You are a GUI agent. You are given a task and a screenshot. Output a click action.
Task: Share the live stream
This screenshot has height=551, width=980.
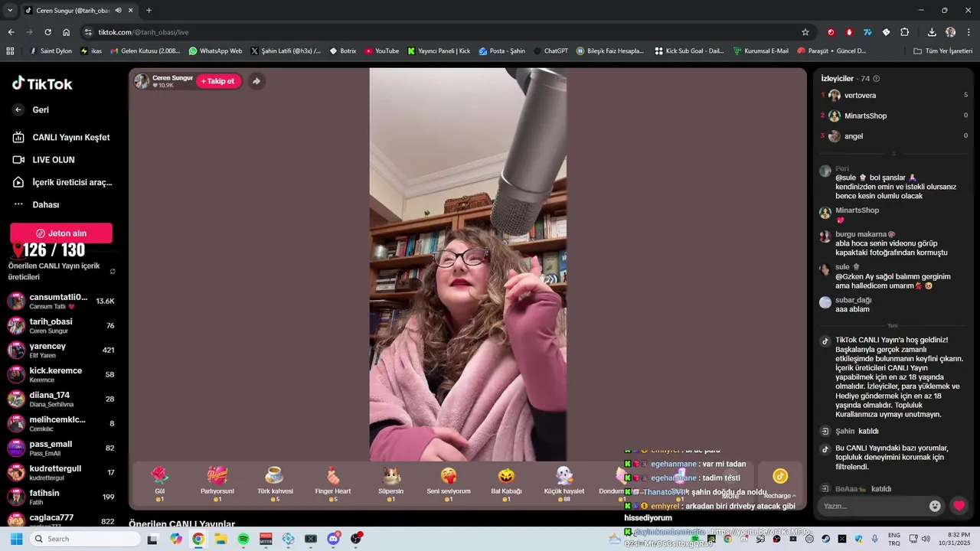(x=256, y=81)
